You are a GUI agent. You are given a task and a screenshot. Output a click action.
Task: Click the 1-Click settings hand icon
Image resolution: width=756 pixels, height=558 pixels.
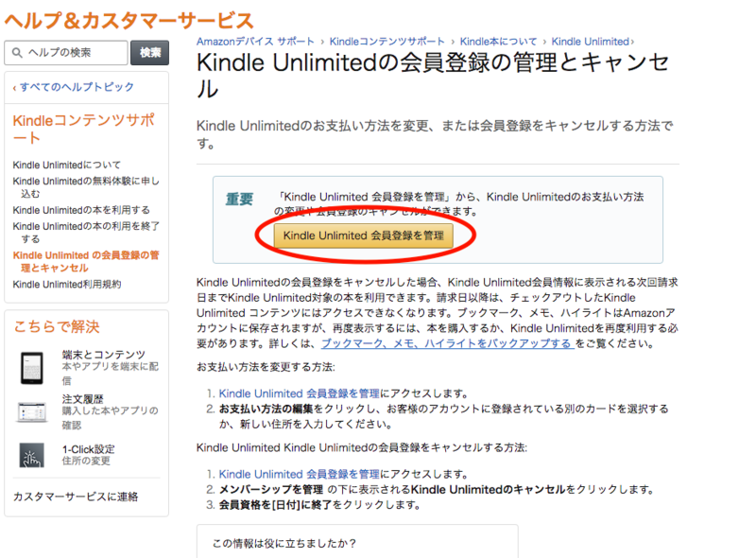click(x=32, y=455)
